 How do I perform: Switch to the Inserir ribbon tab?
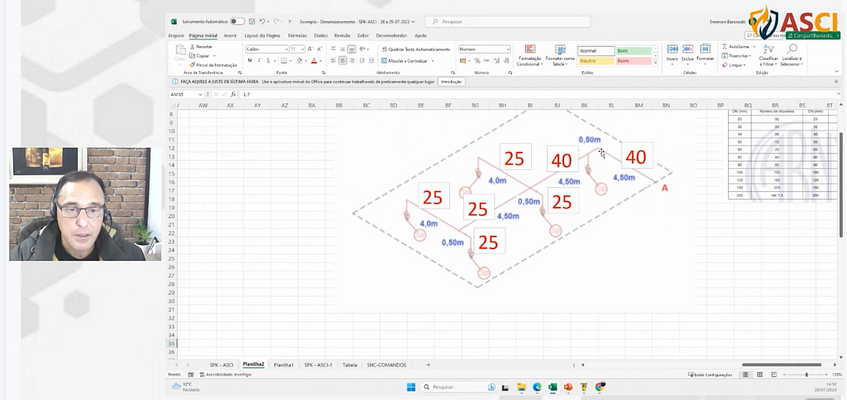click(x=230, y=35)
